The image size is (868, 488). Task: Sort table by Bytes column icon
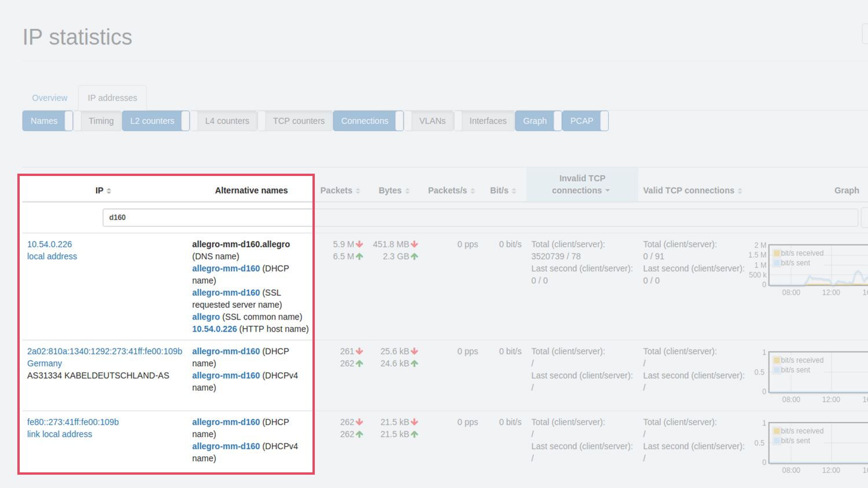point(407,191)
